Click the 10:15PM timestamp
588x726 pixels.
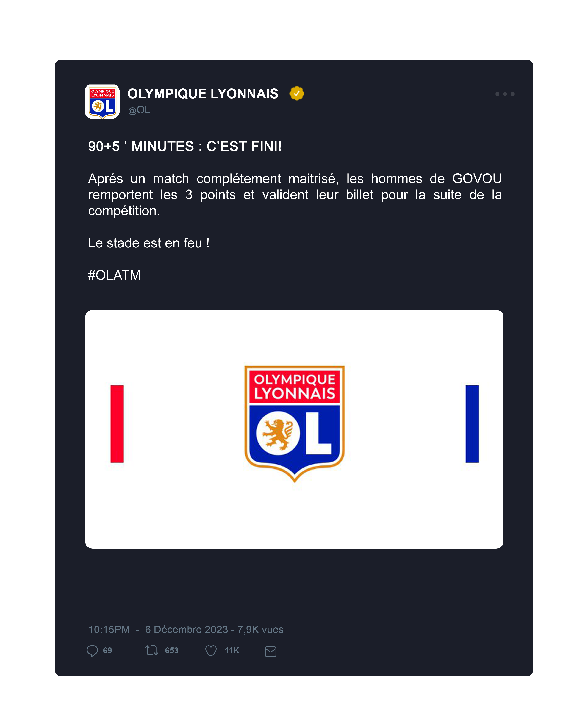(109, 629)
